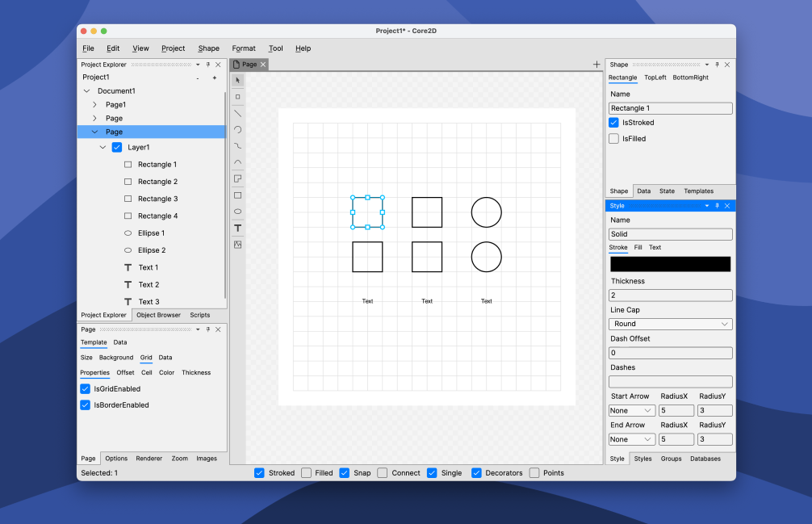812x524 pixels.
Task: Click the black stroke color swatch
Action: [x=670, y=264]
